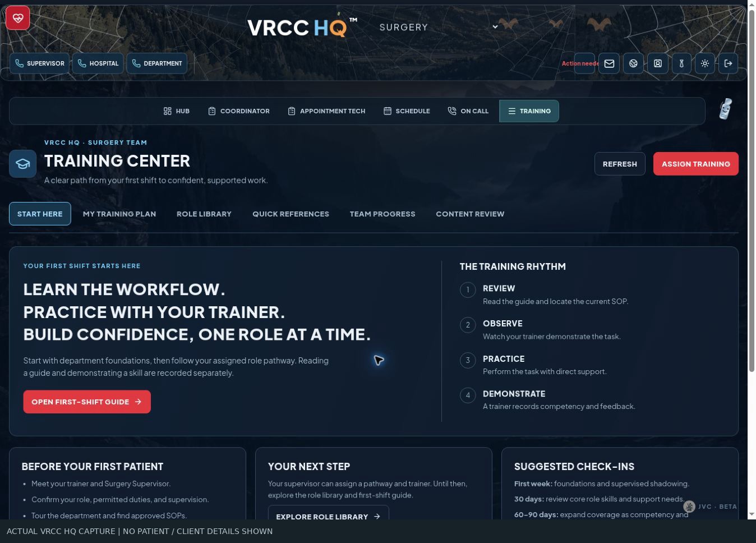
Task: Call the Hospital phone button
Action: click(x=98, y=63)
